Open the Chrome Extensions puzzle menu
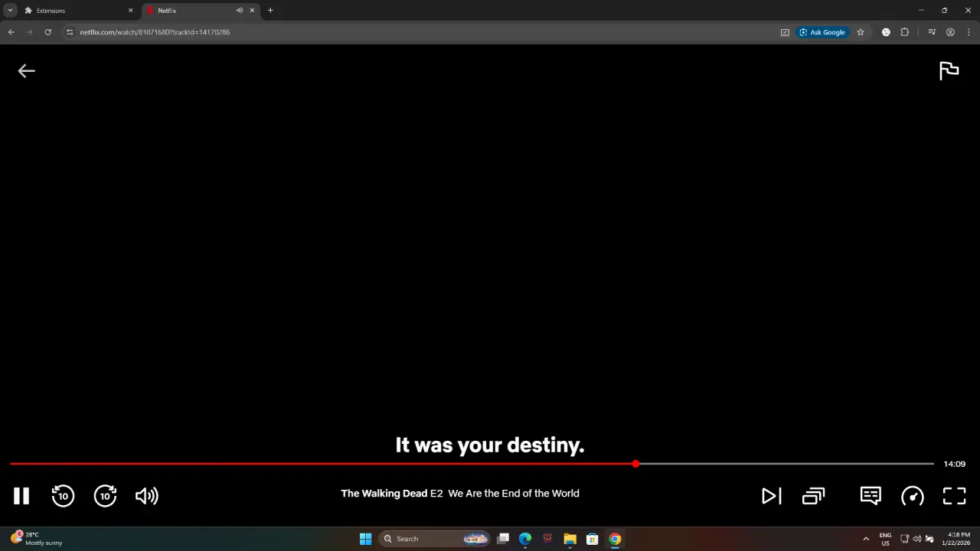The width and height of the screenshot is (980, 551). pos(904,32)
